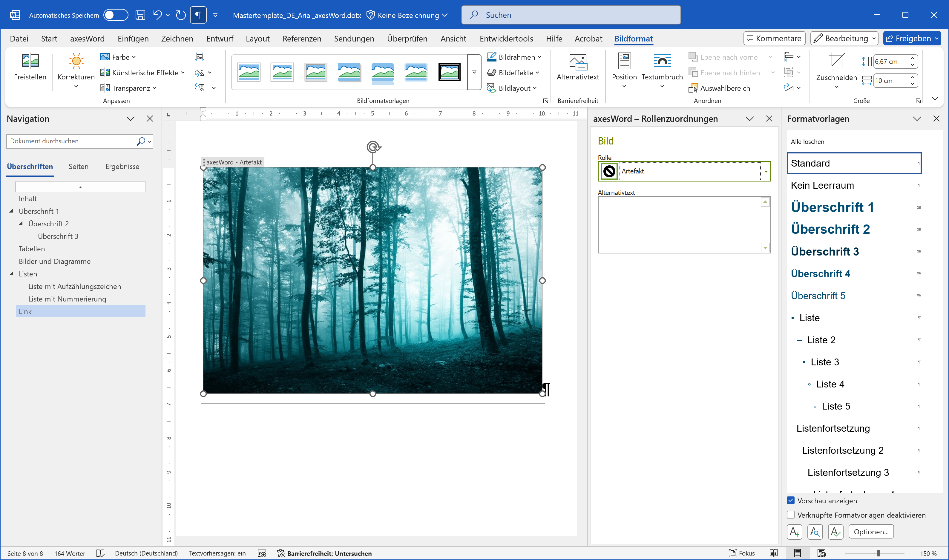Select Tabellen heading in Navigation
Screen dimensions: 949x560
32,249
